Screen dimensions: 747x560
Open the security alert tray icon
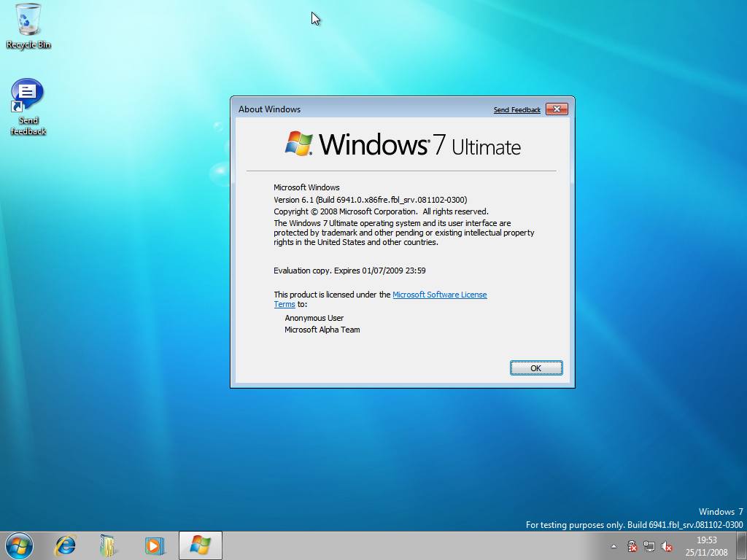click(632, 547)
